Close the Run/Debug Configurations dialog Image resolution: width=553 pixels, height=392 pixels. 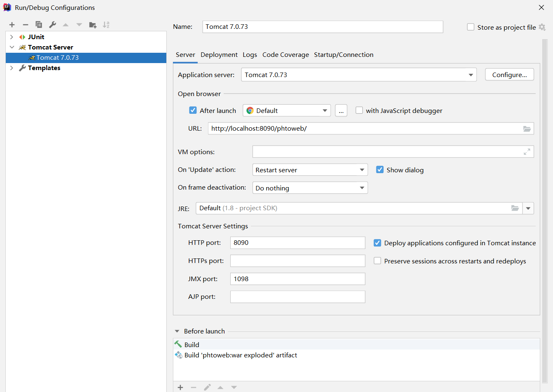point(541,7)
